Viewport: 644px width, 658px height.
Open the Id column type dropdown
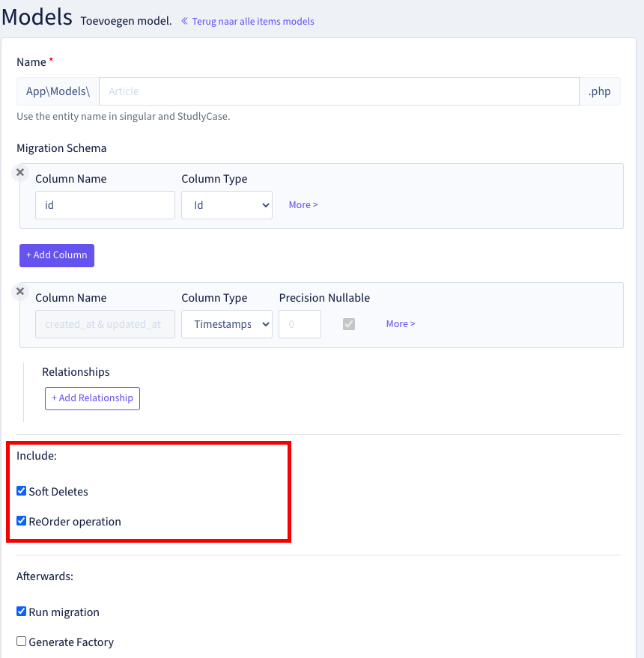(x=227, y=205)
